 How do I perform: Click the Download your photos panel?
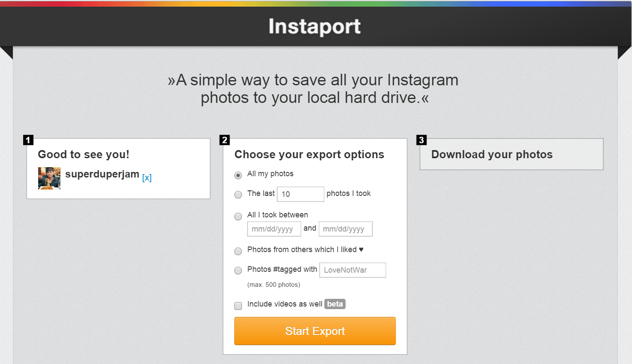(511, 154)
